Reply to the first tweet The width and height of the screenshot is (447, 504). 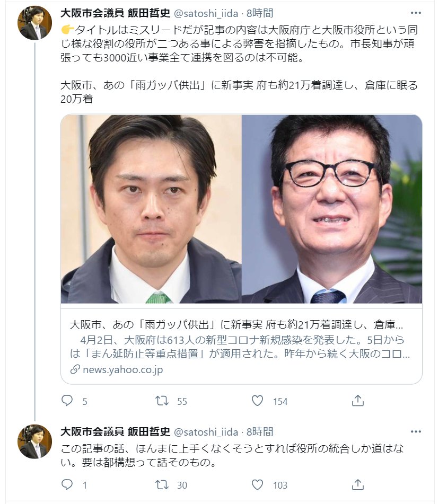67,401
